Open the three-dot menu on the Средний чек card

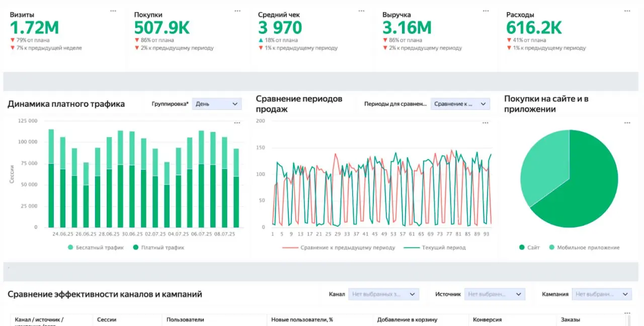362,11
